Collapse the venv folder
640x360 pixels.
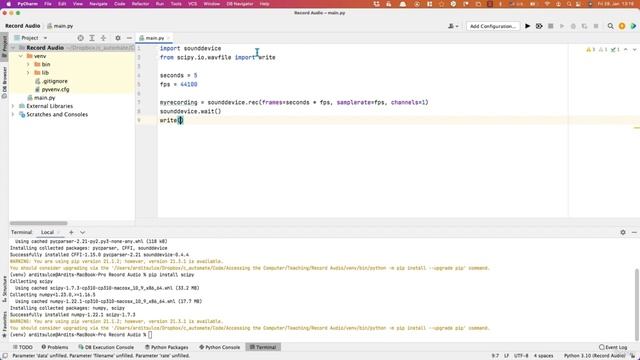[x=21, y=56]
